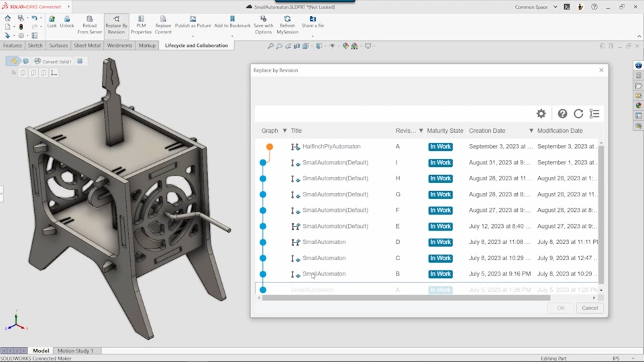Expand the Common Space dropdown
The width and height of the screenshot is (644, 362).
(555, 7)
